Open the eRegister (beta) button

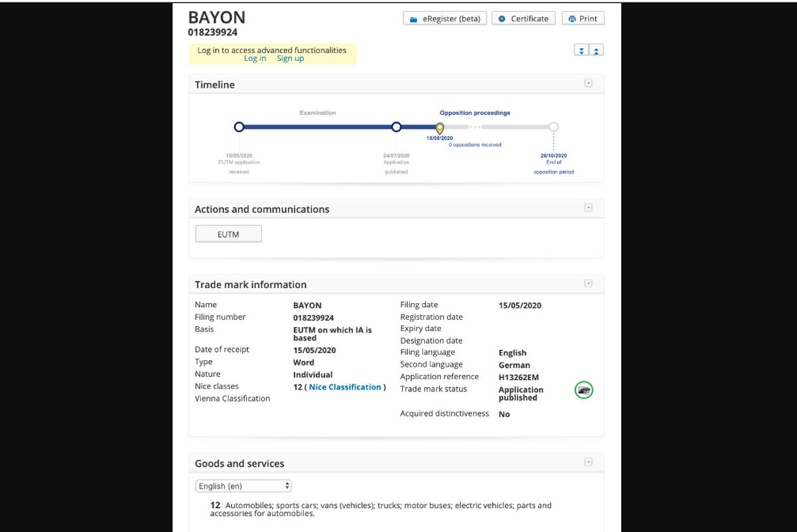coord(445,19)
